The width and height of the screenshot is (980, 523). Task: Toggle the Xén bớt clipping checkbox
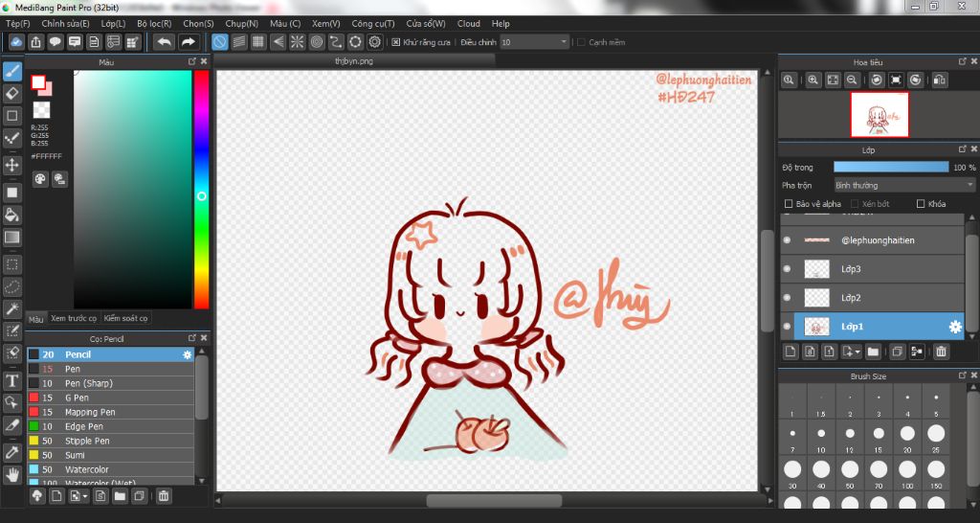click(x=855, y=204)
